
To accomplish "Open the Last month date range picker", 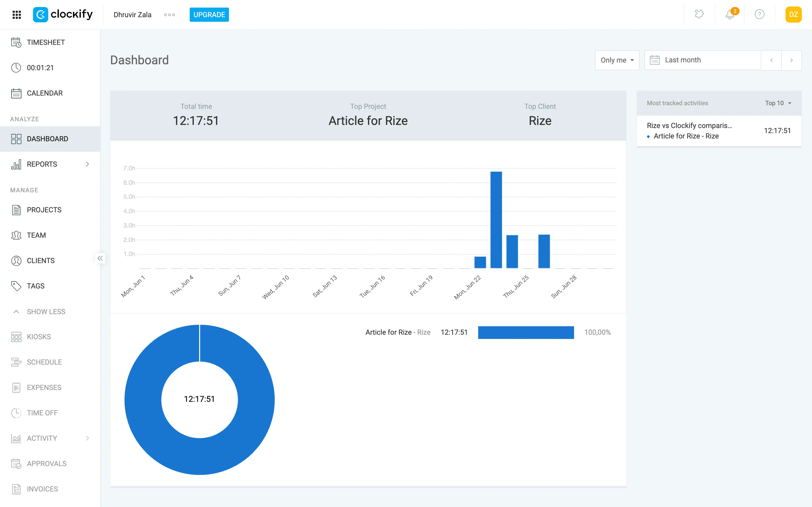I will (x=703, y=60).
